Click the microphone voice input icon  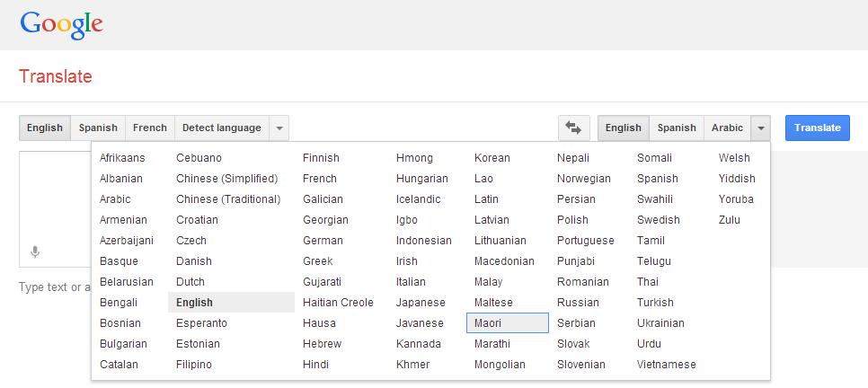(x=35, y=252)
